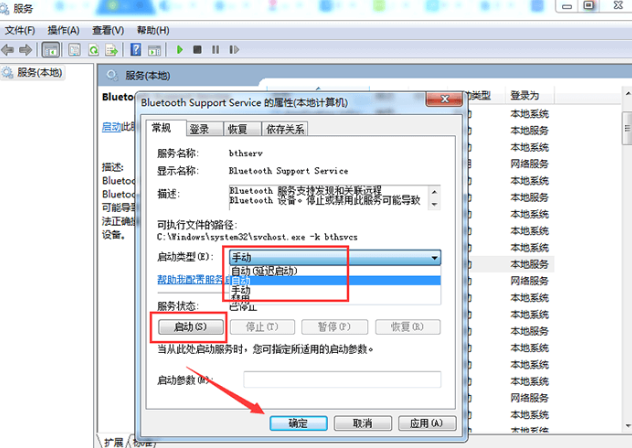Toggle the show/hide console tree icon
This screenshot has width=632, height=448.
coord(51,50)
